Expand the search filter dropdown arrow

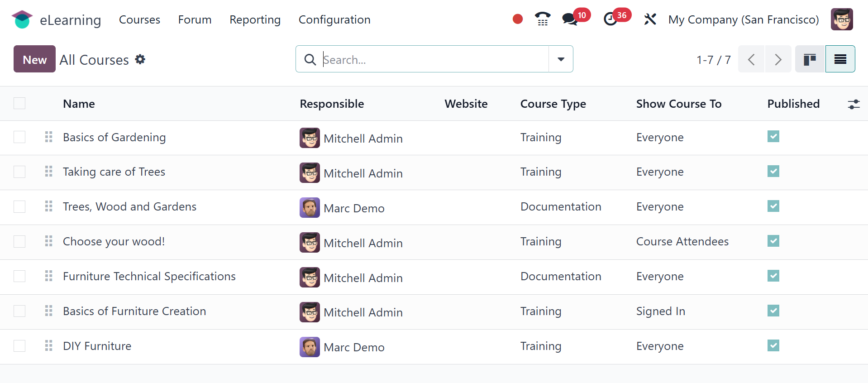[561, 59]
